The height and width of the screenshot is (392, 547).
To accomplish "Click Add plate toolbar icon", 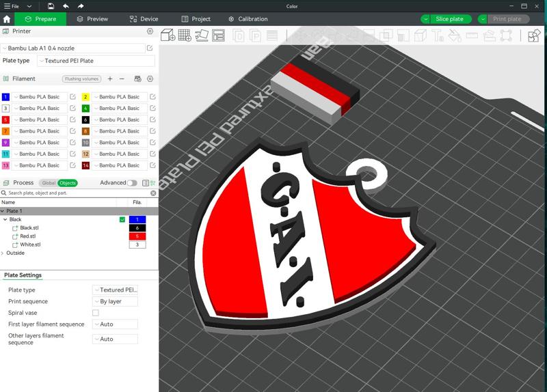I will click(x=185, y=36).
